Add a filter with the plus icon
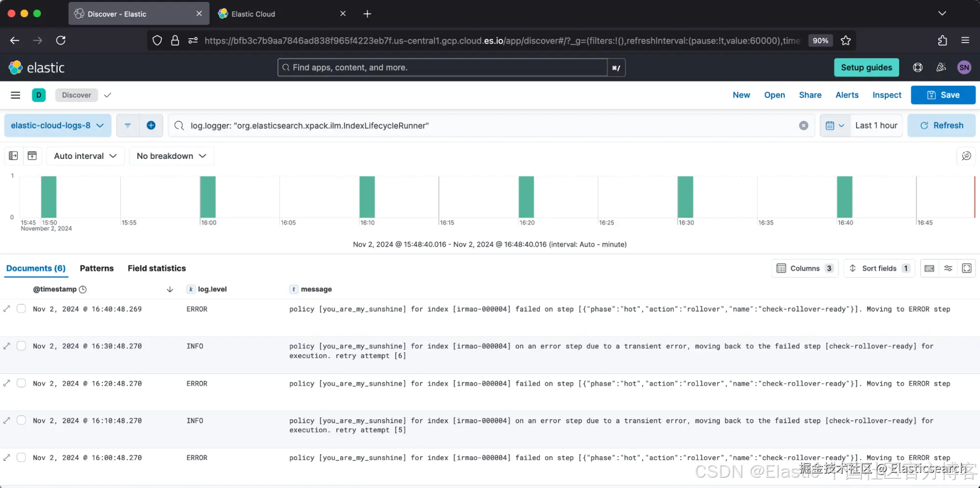Viewport: 980px width, 488px height. (x=151, y=126)
